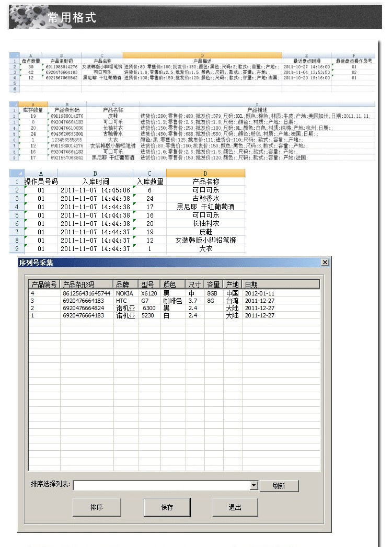The width and height of the screenshot is (392, 547).
Task: Click the 日期 column header
Action: (281, 284)
